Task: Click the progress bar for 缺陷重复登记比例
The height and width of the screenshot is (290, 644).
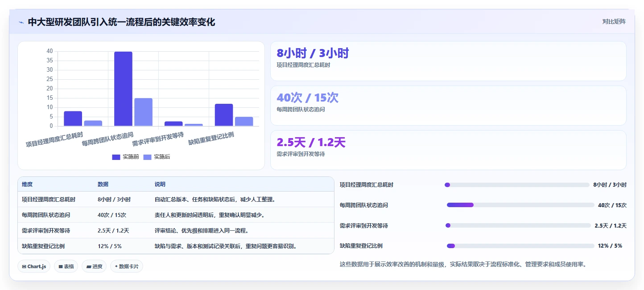Action: [x=520, y=246]
